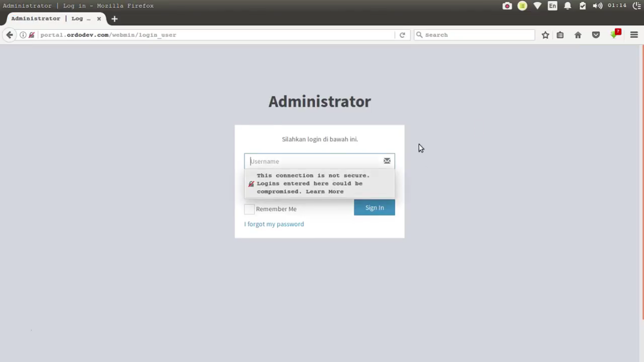The image size is (644, 362).
Task: Click the browser back arrow button
Action: coord(9,35)
